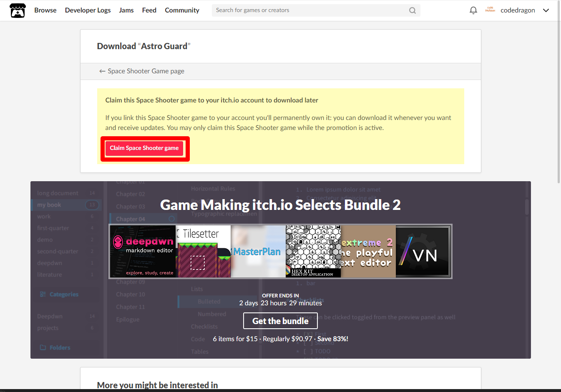561x392 pixels.
Task: Expand the account dropdown arrow
Action: click(546, 10)
